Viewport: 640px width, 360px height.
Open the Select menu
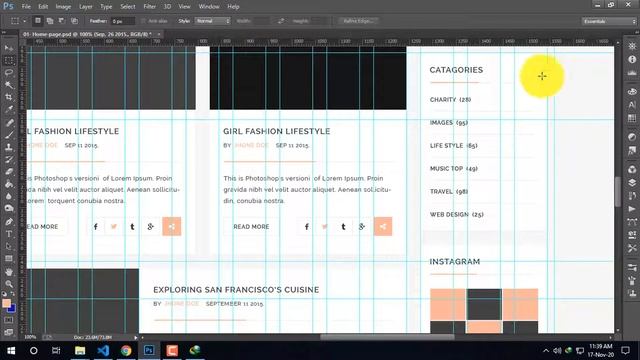click(127, 7)
